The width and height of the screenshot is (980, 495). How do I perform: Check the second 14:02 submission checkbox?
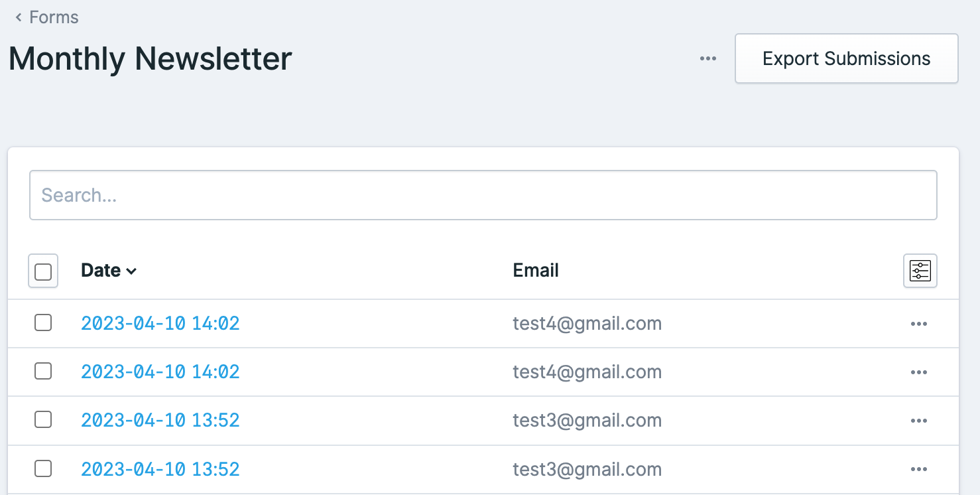point(43,372)
